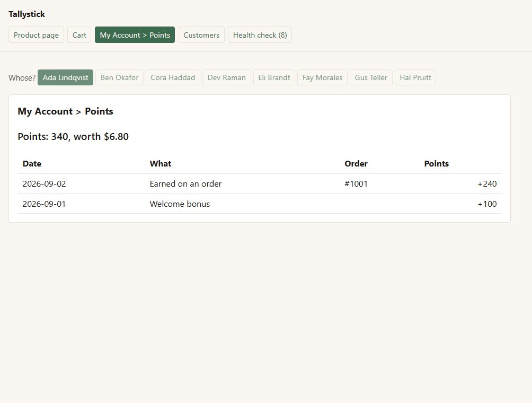Image resolution: width=532 pixels, height=403 pixels.
Task: Choose customer Ada Lindqvist
Action: [x=66, y=77]
